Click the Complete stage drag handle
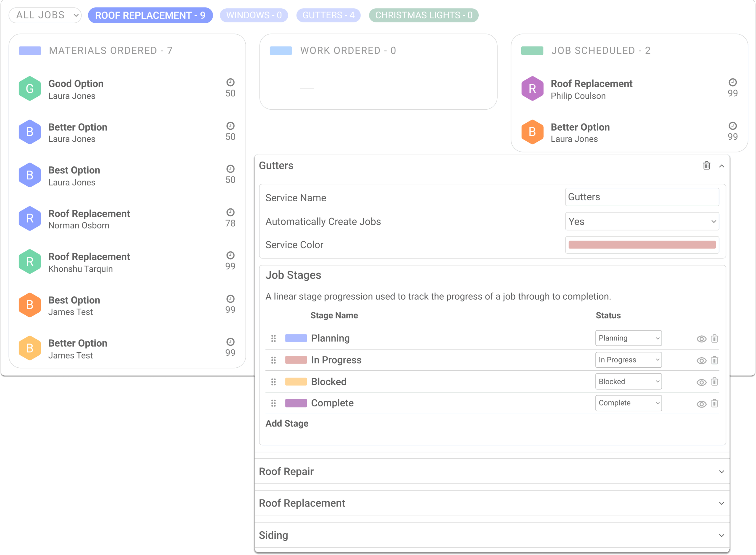This screenshot has height=555, width=756. 273,403
